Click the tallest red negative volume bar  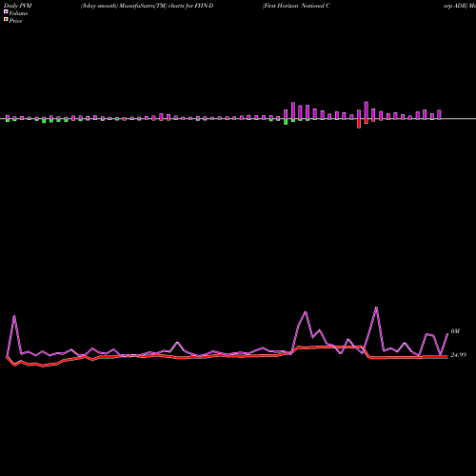tap(359, 124)
